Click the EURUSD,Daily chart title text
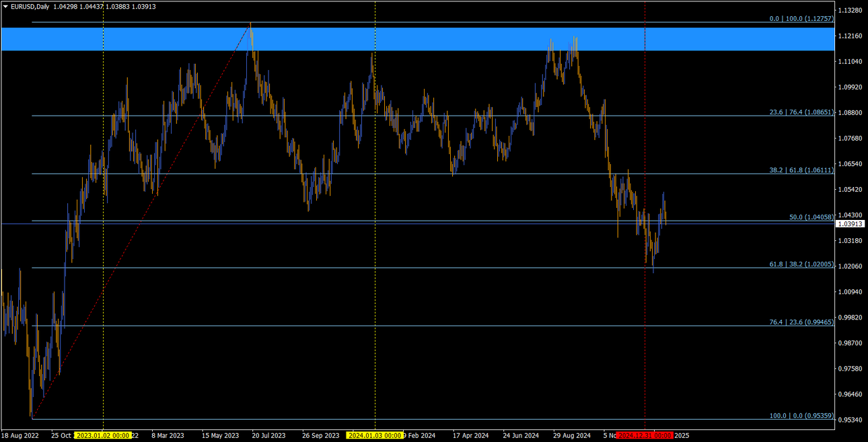The width and height of the screenshot is (868, 442). pyautogui.click(x=29, y=7)
